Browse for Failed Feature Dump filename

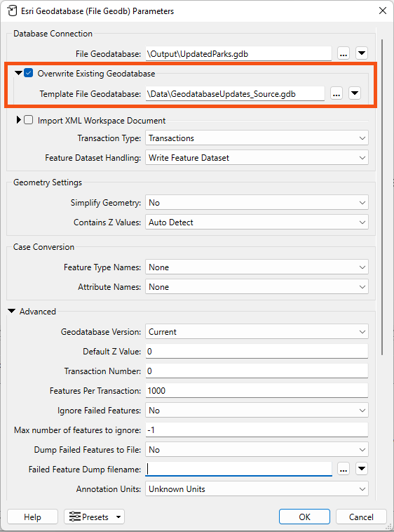(x=344, y=470)
